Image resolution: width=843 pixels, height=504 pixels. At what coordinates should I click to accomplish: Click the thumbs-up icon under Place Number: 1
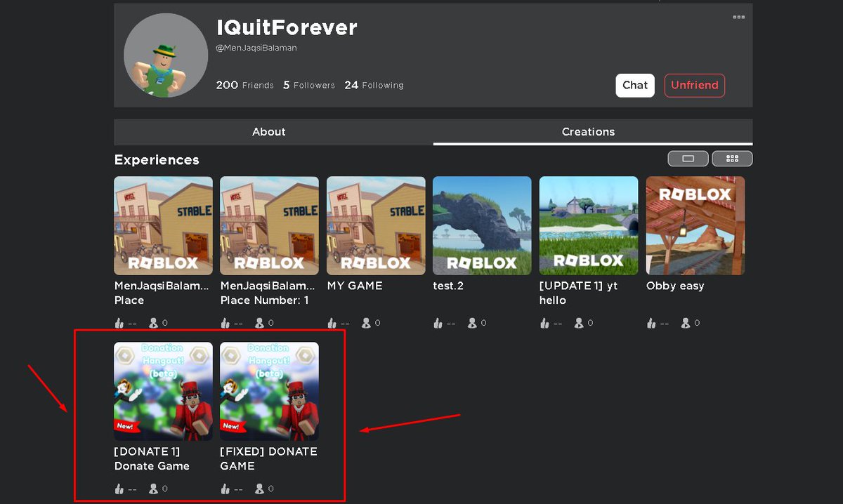(x=225, y=323)
